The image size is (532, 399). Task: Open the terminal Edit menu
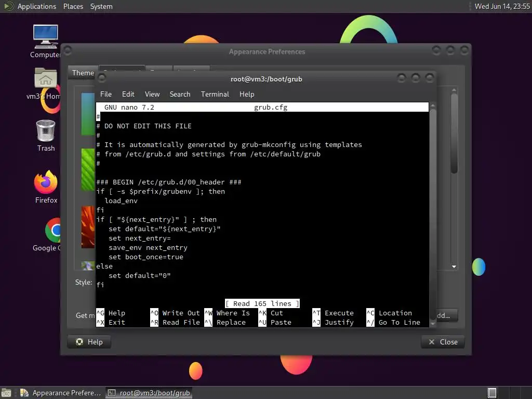[128, 94]
